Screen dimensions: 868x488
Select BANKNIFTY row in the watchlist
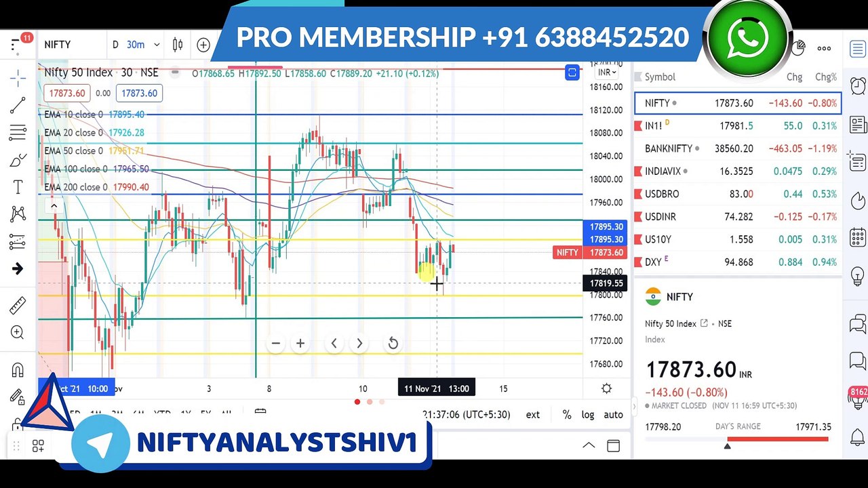[738, 148]
